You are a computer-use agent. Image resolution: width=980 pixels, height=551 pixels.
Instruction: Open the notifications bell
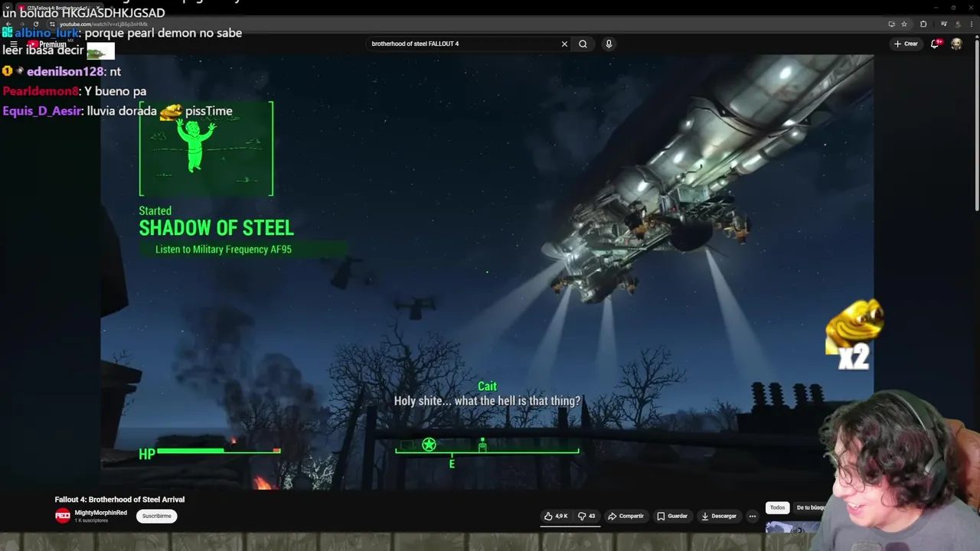pyautogui.click(x=935, y=44)
